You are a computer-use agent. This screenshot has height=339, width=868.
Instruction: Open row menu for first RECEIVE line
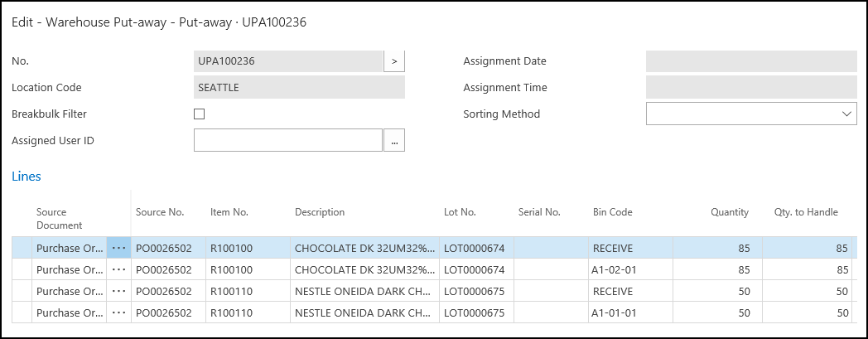118,248
